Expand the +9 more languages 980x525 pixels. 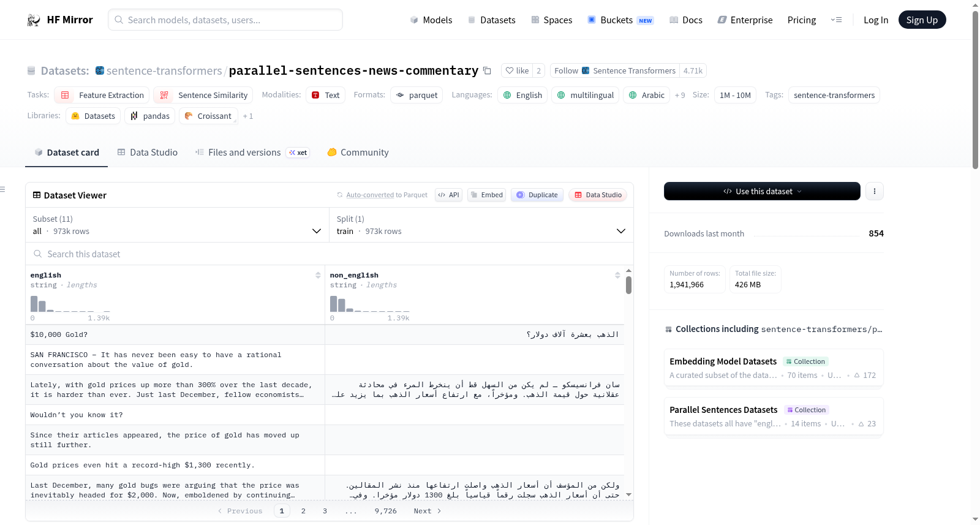[x=680, y=95]
